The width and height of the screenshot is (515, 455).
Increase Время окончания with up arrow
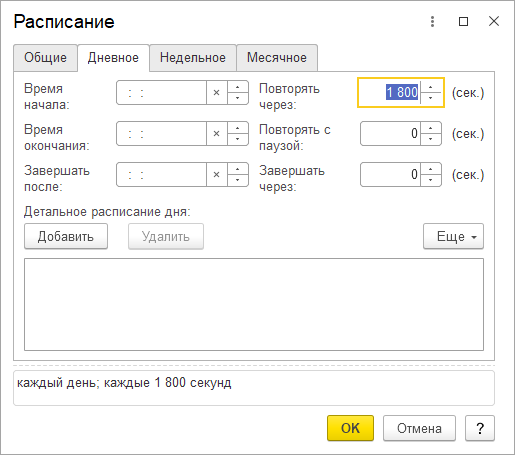(x=238, y=128)
